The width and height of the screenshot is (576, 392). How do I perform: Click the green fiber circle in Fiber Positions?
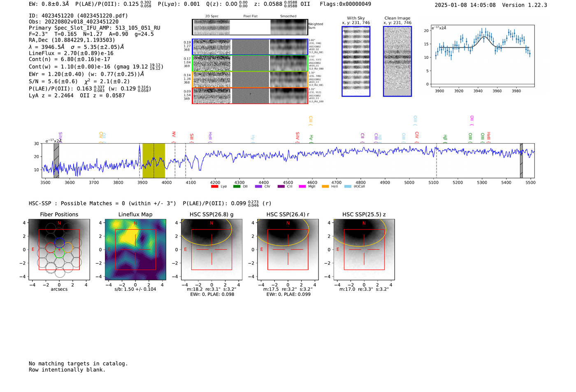coord(59,253)
